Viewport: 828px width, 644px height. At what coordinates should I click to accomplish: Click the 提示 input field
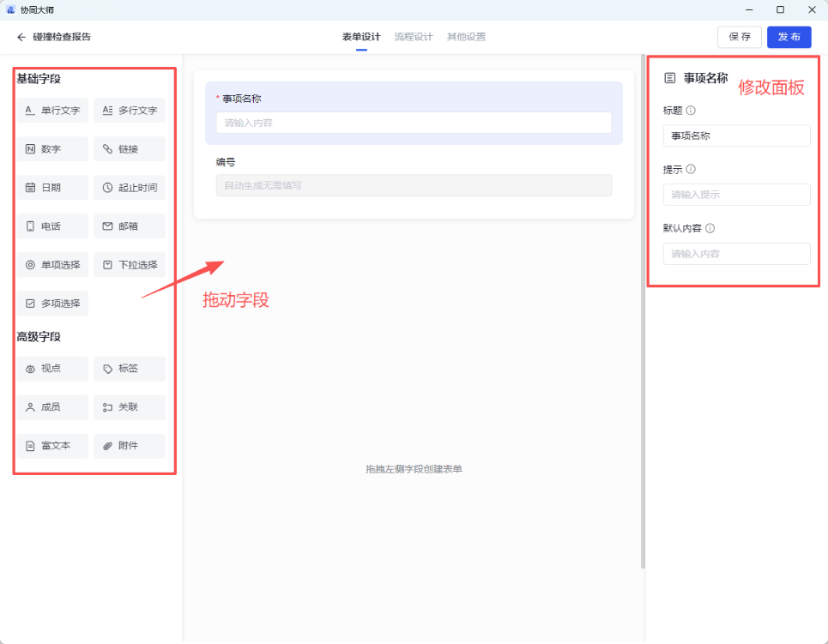[736, 195]
